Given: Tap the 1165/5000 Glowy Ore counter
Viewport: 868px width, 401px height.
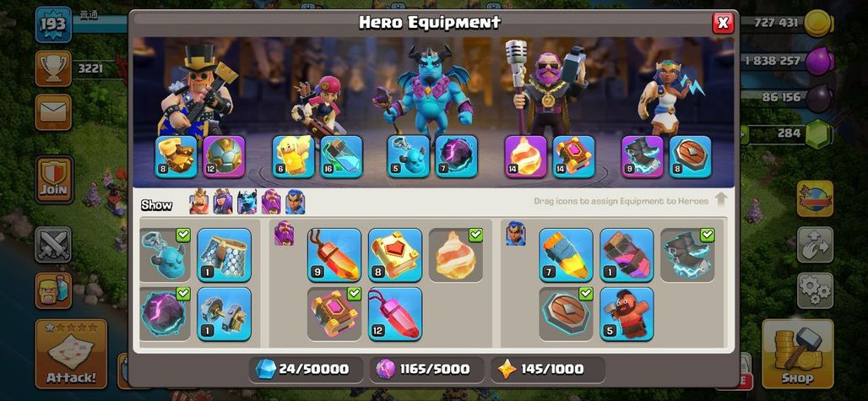Looking at the screenshot, I should [x=426, y=370].
